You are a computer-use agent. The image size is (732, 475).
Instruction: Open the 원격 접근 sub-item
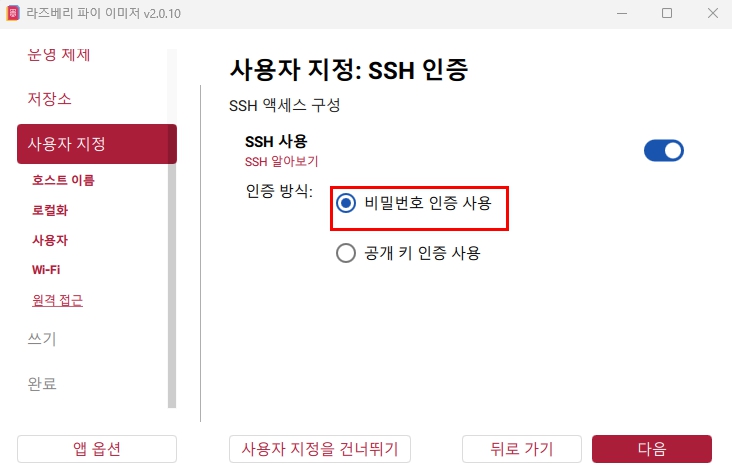57,300
